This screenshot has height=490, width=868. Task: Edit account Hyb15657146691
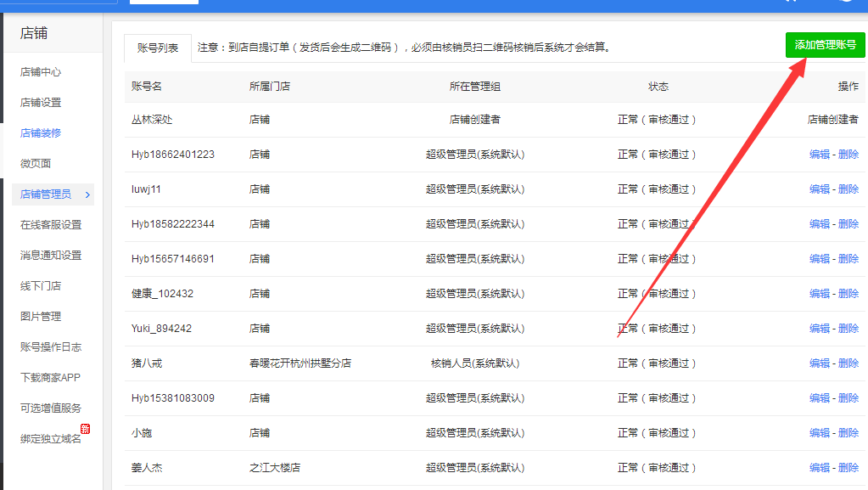tap(820, 259)
